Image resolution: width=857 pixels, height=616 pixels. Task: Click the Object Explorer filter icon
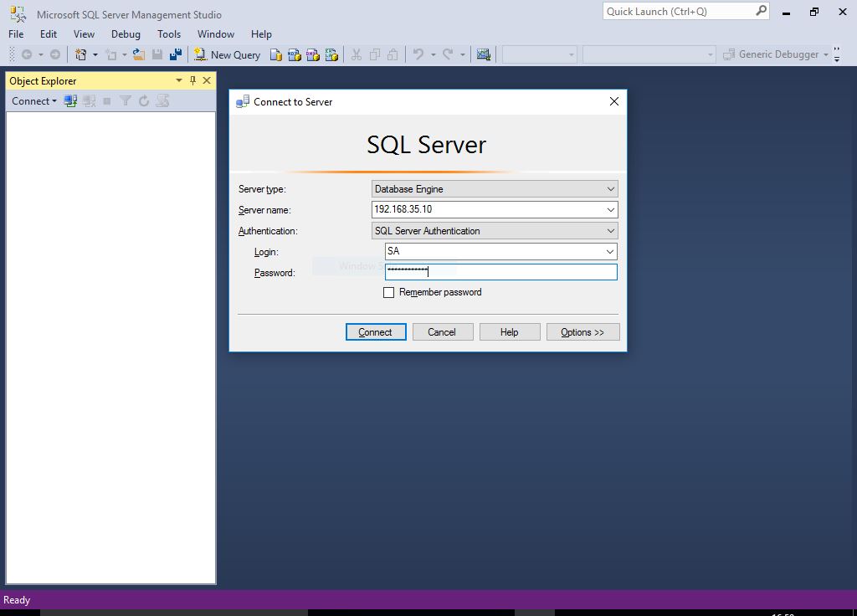tap(126, 101)
